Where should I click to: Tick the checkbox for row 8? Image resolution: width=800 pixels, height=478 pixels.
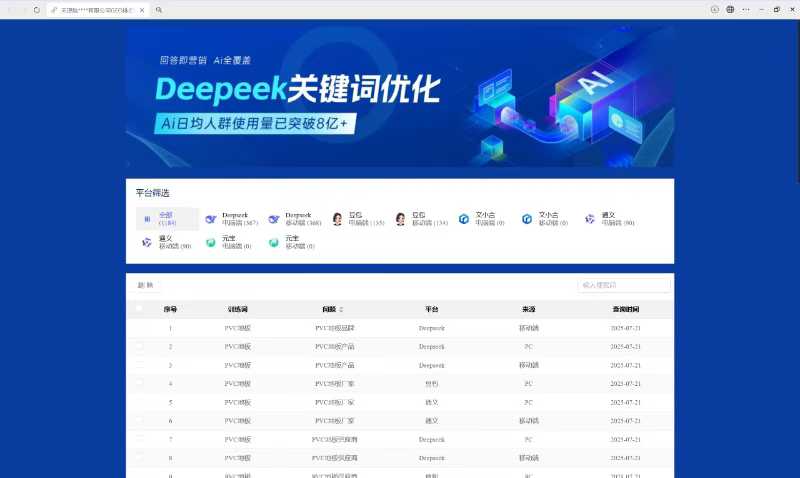pyautogui.click(x=139, y=458)
